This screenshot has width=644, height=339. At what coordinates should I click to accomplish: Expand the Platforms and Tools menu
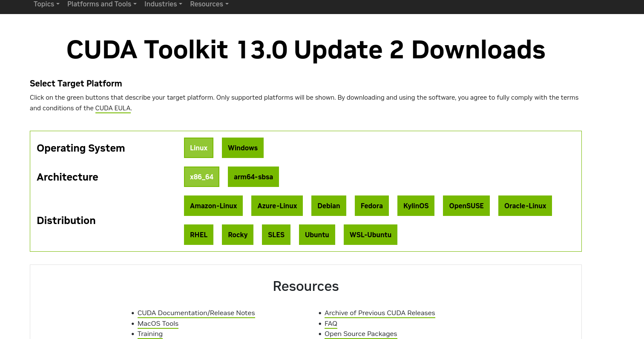click(102, 4)
